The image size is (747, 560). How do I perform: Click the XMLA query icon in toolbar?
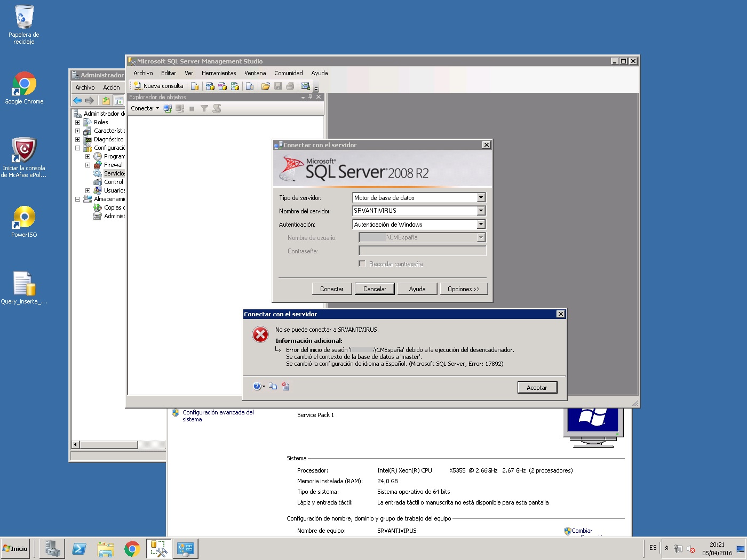pyautogui.click(x=235, y=86)
